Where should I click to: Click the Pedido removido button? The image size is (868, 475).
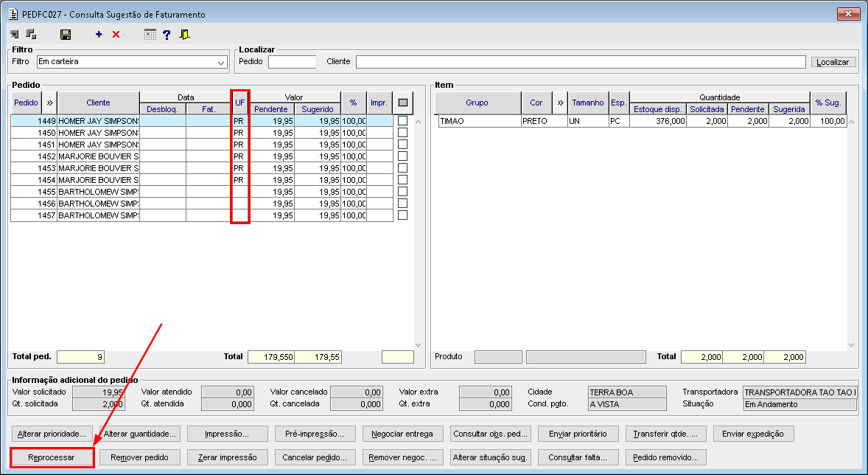tap(666, 457)
